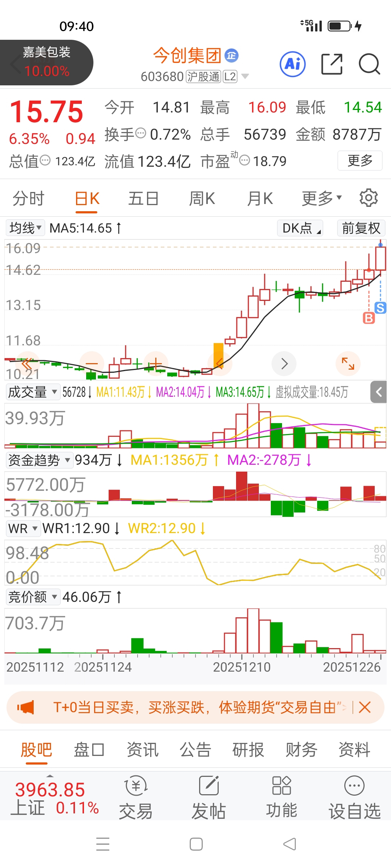Screen dimensions: 391x868
Task: Tap 上证 index 3963.85 ticker
Action: point(55,798)
